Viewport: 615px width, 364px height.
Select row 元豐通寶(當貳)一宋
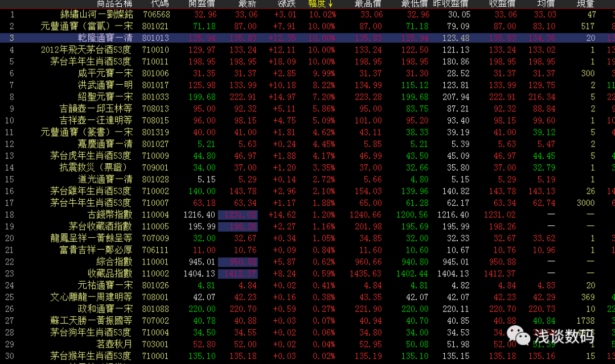307,26
